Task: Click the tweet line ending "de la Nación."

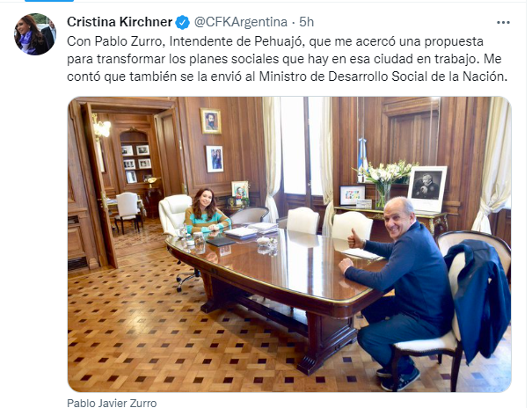Action: [x=287, y=76]
